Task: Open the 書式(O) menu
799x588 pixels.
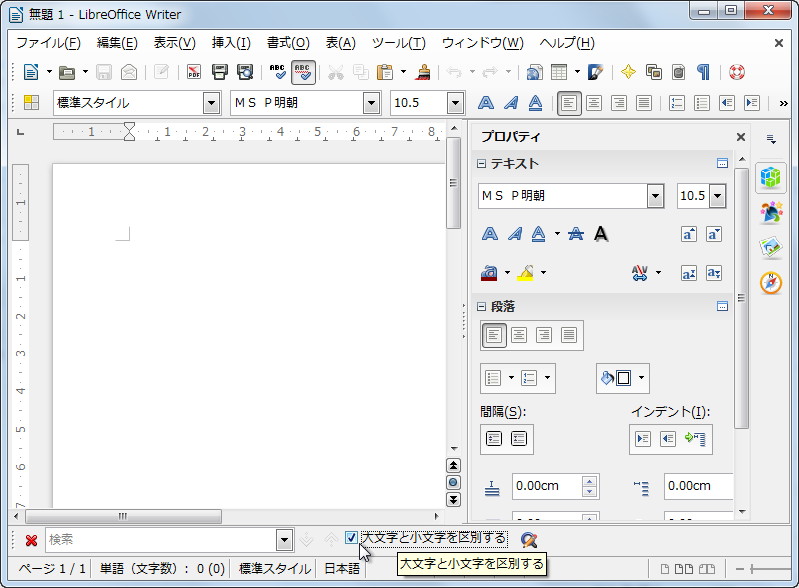Action: tap(288, 43)
